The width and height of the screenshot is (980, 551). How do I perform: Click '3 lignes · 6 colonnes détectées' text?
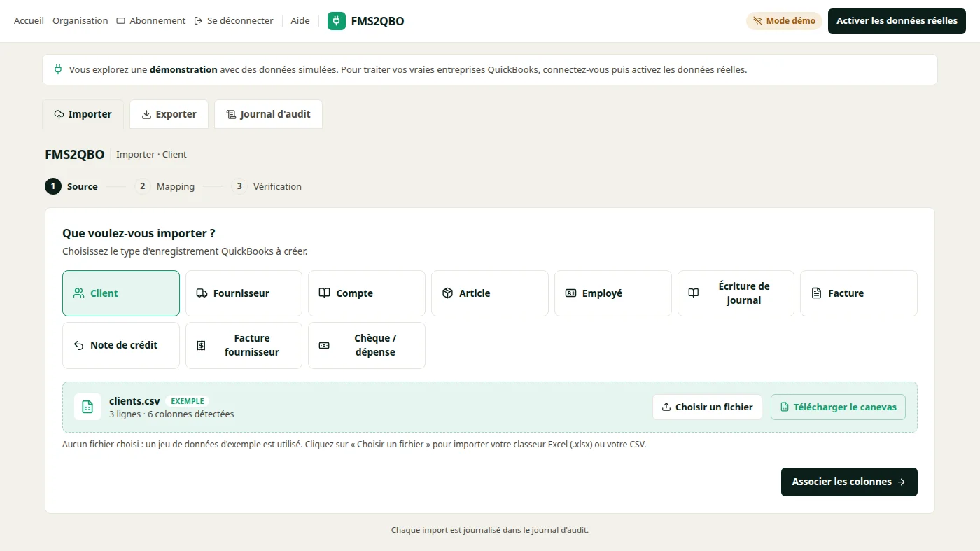tap(171, 414)
